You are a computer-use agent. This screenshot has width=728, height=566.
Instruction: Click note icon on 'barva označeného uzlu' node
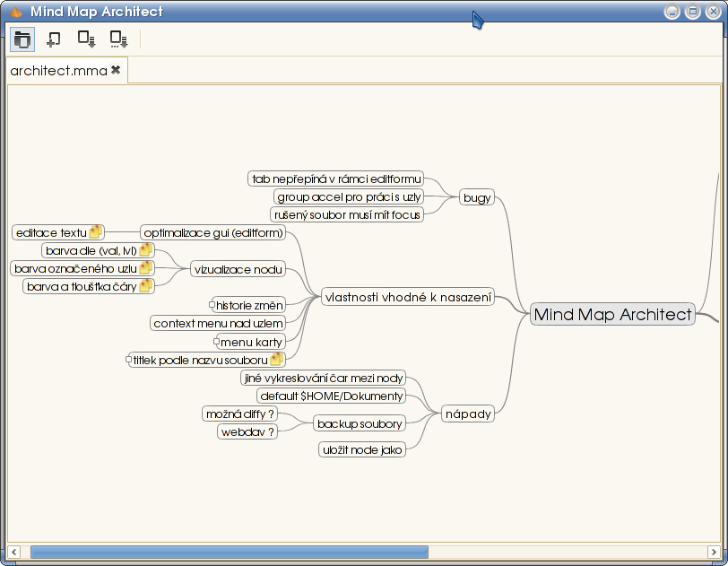pos(146,267)
